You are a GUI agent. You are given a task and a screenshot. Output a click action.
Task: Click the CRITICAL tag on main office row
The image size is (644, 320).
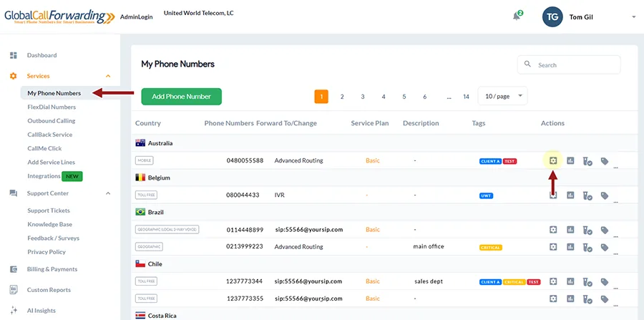click(x=491, y=248)
